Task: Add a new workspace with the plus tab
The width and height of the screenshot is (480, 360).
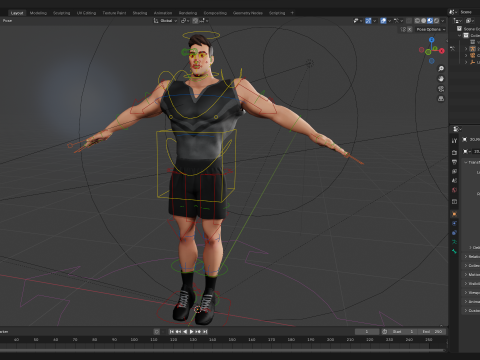Action: [x=292, y=13]
